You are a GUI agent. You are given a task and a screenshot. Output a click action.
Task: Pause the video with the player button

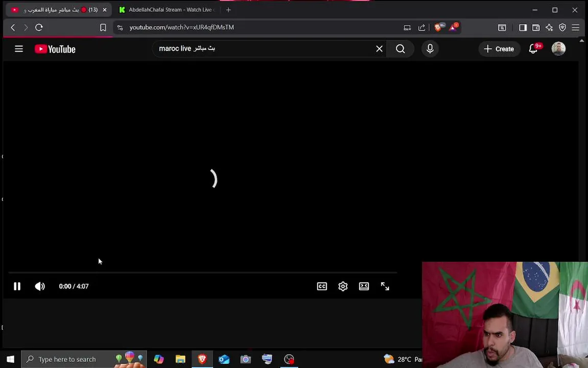pyautogui.click(x=17, y=287)
